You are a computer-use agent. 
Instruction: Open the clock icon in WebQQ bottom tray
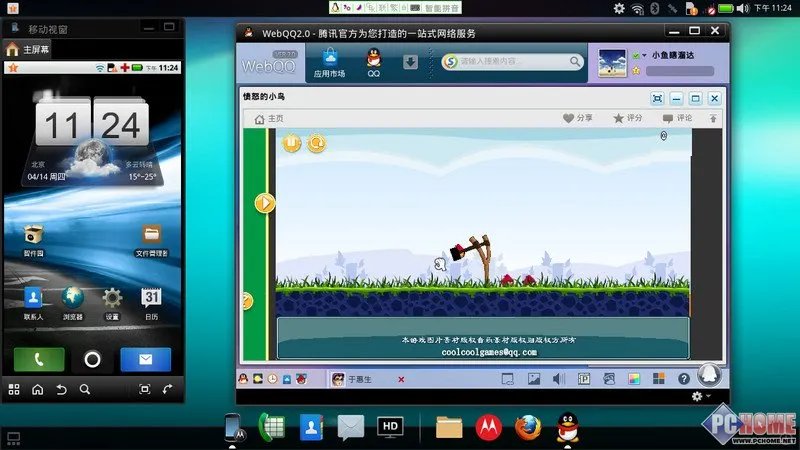(272, 379)
